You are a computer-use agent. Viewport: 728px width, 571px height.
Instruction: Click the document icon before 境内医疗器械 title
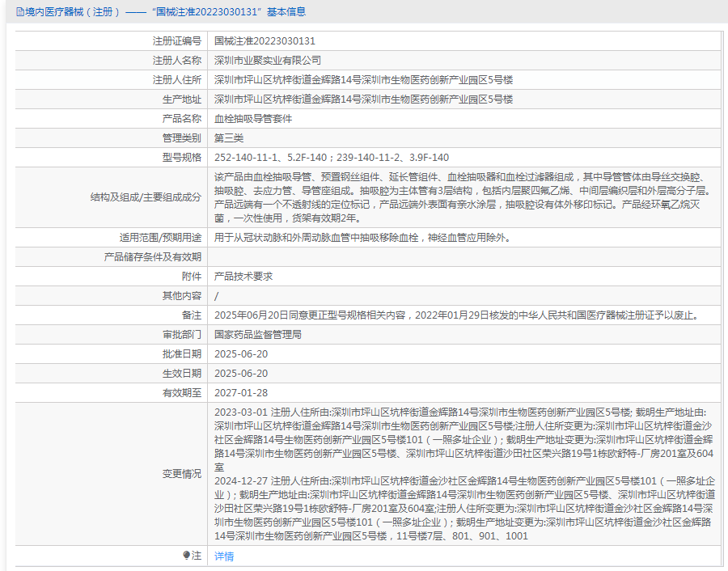tap(20, 12)
